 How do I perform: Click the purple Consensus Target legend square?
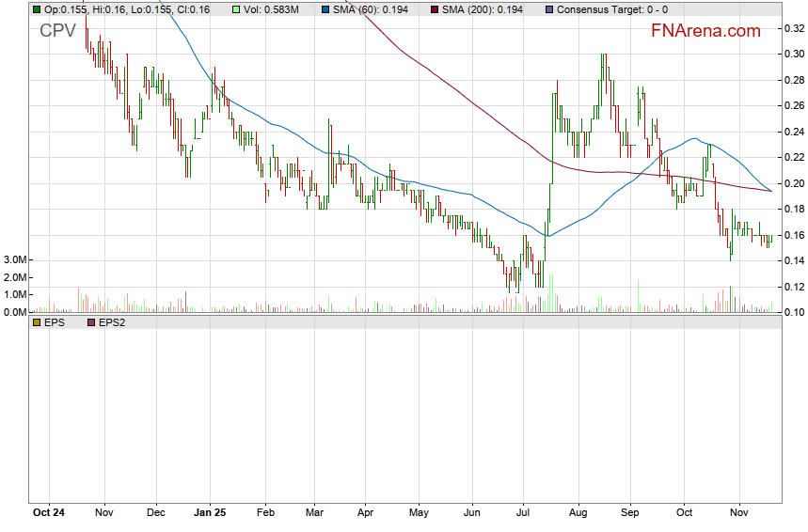coord(549,8)
